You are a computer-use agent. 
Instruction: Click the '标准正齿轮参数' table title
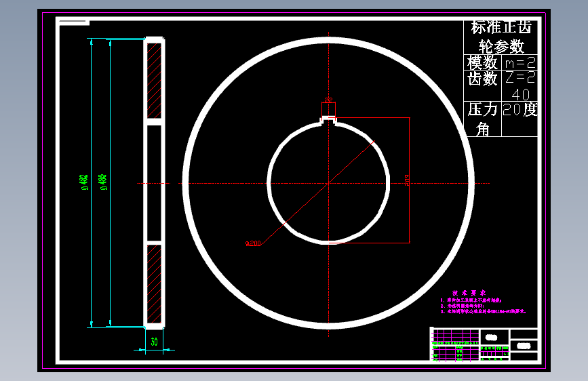pyautogui.click(x=501, y=37)
